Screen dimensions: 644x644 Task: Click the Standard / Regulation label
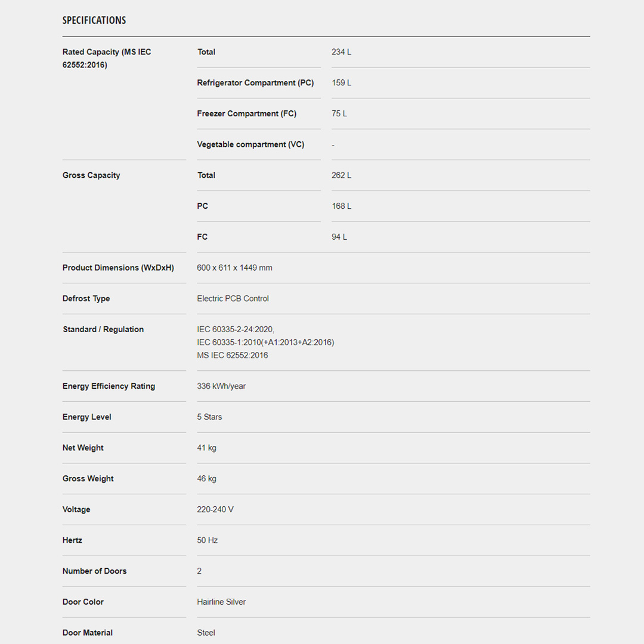tap(103, 329)
